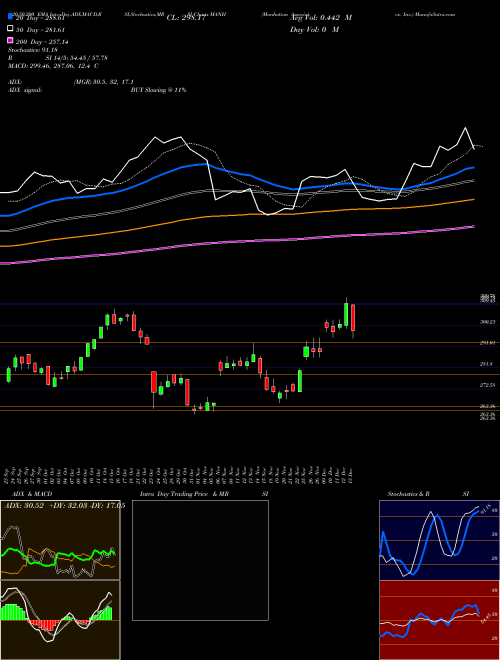The height and width of the screenshot is (660, 500).
Task: Click the 272.58 price axis label
Action: pos(488,385)
